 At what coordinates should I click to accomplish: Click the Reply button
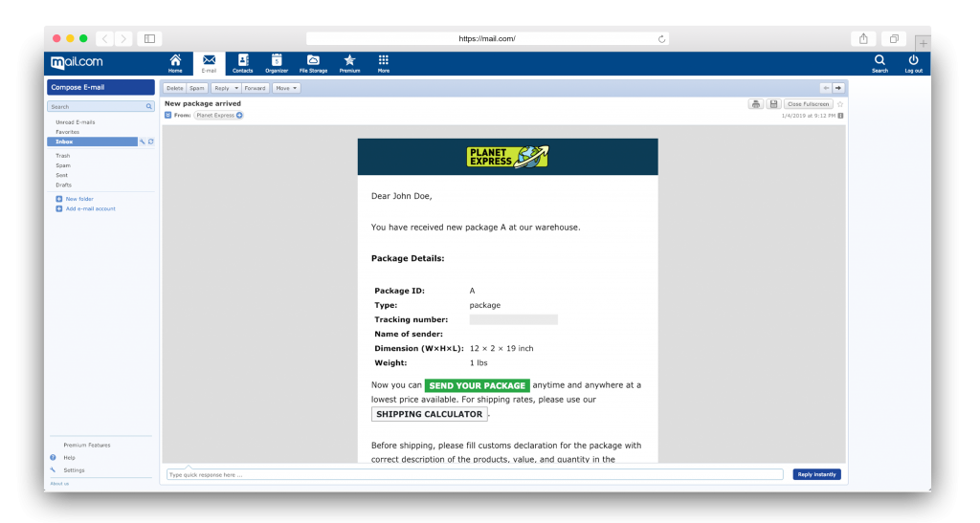pos(222,88)
